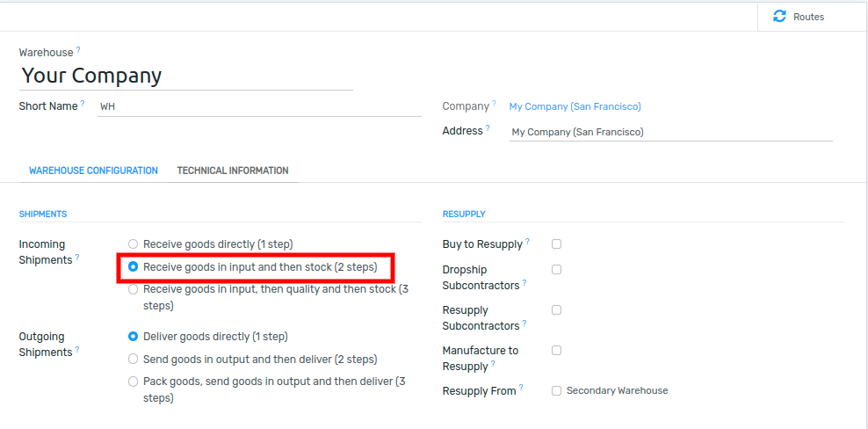Click help icon beside Short Name

tap(83, 104)
